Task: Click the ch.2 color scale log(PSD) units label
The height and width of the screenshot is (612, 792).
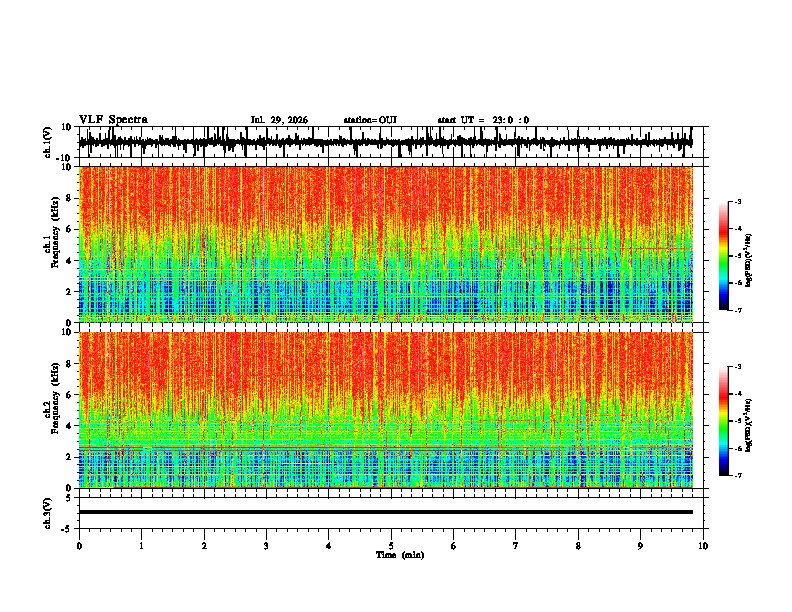Action: (749, 425)
